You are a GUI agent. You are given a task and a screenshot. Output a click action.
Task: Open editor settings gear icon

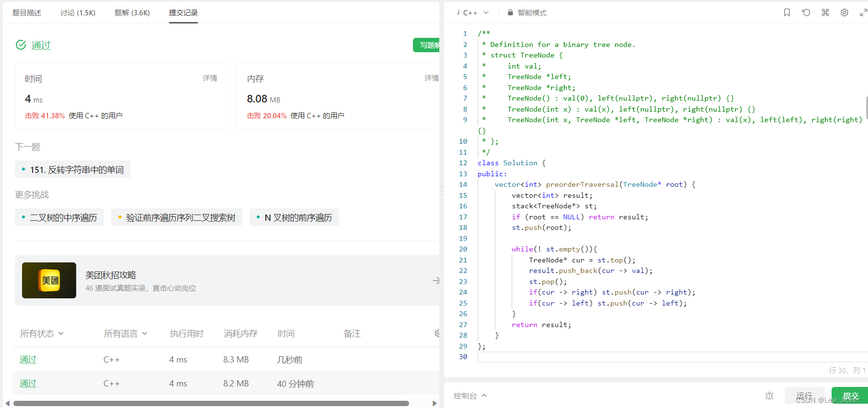(845, 12)
